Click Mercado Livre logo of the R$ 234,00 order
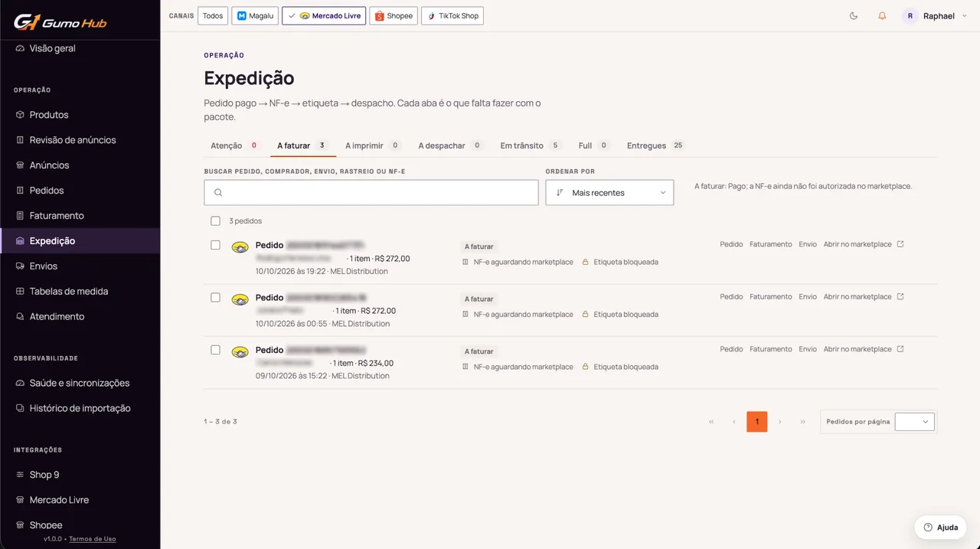This screenshot has width=980, height=549. point(240,352)
